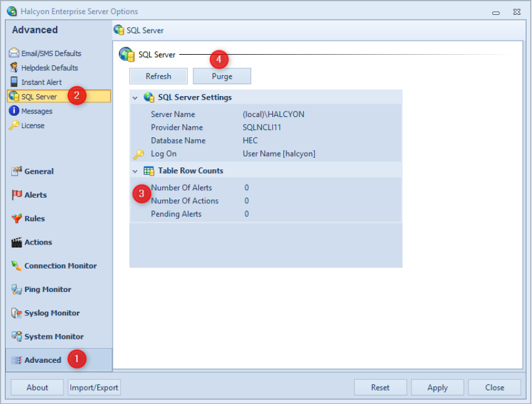Open the General options category
Image resolution: width=532 pixels, height=404 pixels.
point(39,172)
